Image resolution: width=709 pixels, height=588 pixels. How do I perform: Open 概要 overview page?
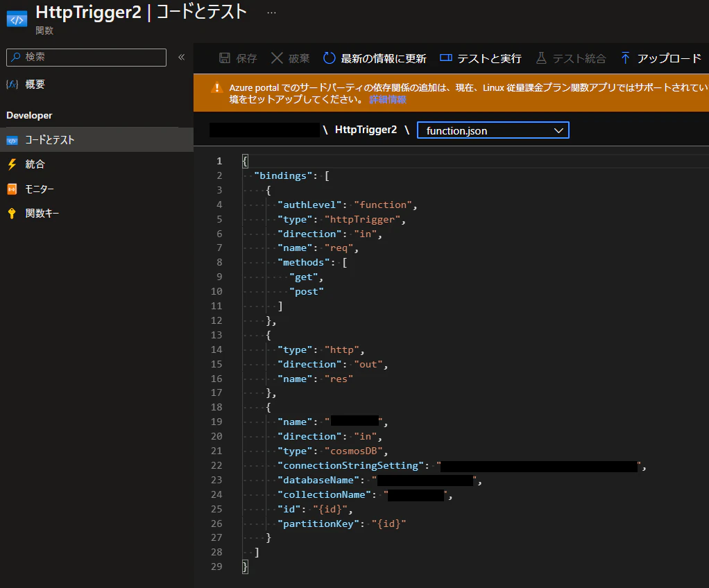pos(35,84)
